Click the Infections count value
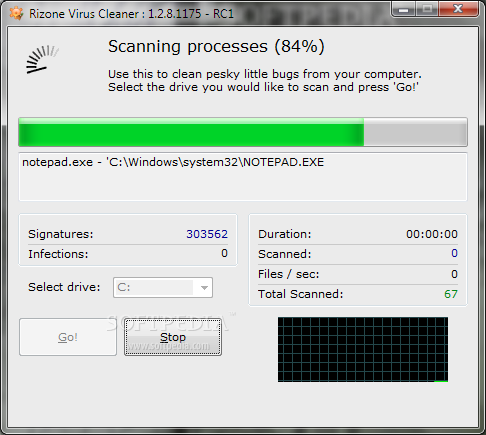This screenshot has height=435, width=486. pos(224,253)
